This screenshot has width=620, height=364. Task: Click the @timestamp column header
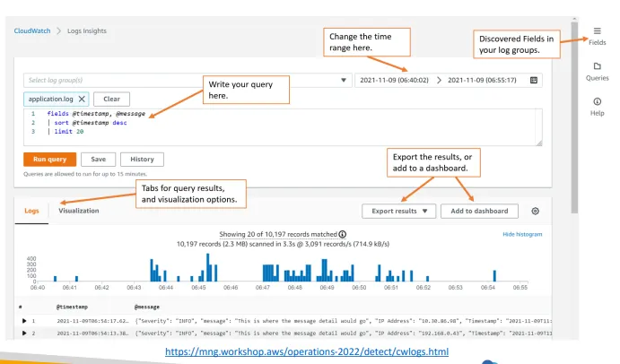pyautogui.click(x=72, y=307)
